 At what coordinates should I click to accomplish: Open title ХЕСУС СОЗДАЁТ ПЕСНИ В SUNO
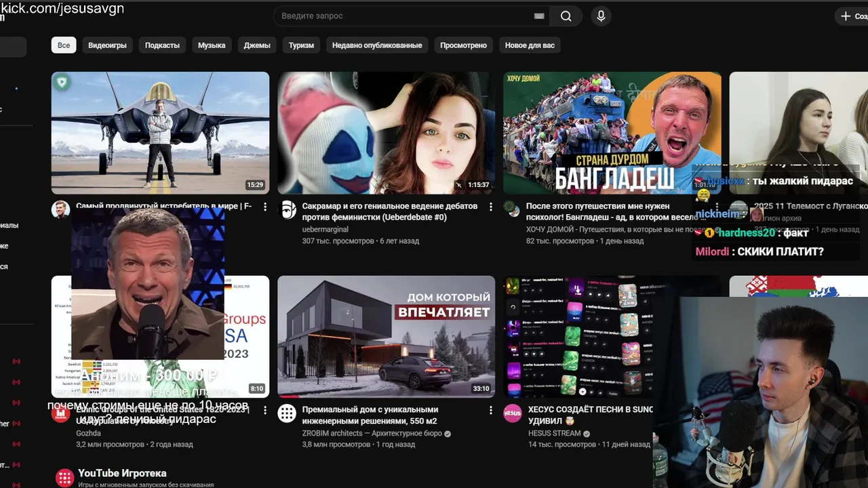(x=590, y=415)
